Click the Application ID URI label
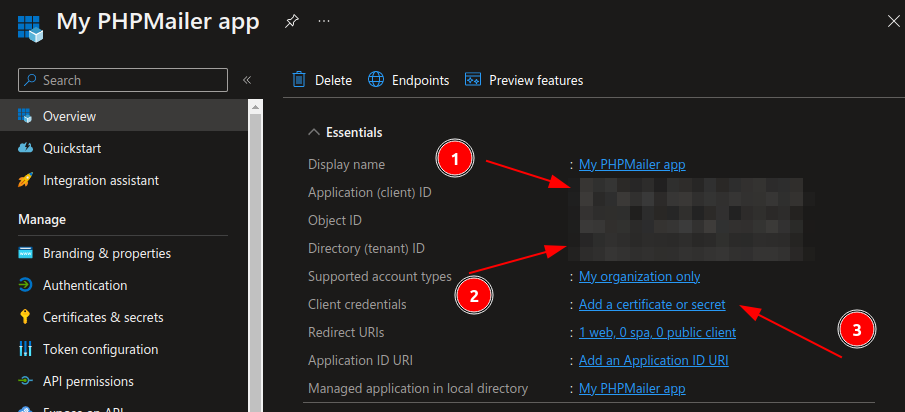The image size is (905, 412). click(361, 361)
